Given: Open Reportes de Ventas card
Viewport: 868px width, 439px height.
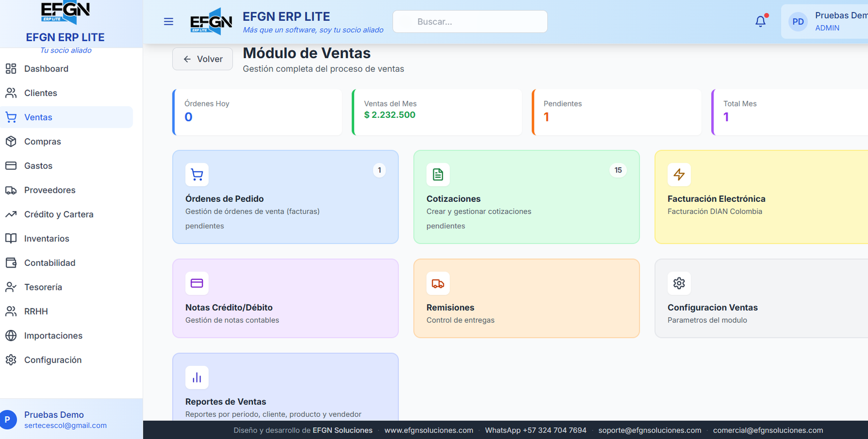Looking at the screenshot, I should tap(285, 387).
